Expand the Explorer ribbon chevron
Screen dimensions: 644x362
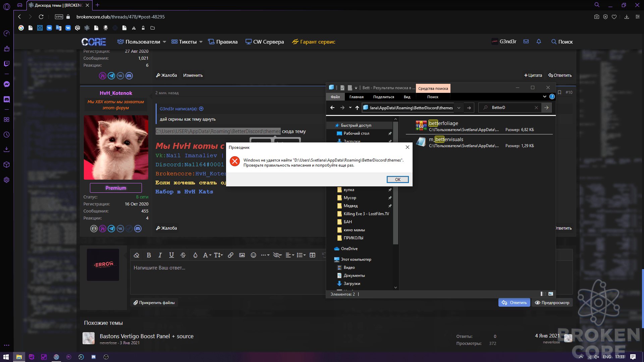tap(544, 97)
